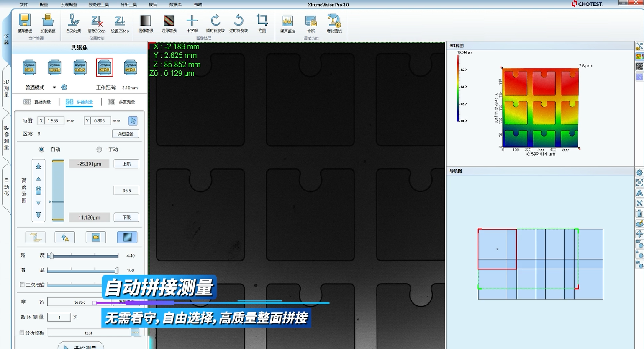
Task: Click the Y range input field
Action: [x=101, y=121]
